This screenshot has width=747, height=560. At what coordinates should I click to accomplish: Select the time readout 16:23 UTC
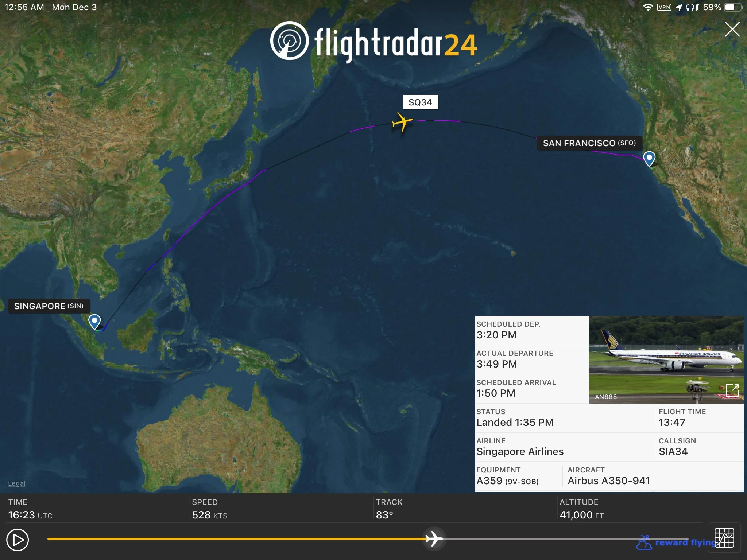pyautogui.click(x=30, y=515)
